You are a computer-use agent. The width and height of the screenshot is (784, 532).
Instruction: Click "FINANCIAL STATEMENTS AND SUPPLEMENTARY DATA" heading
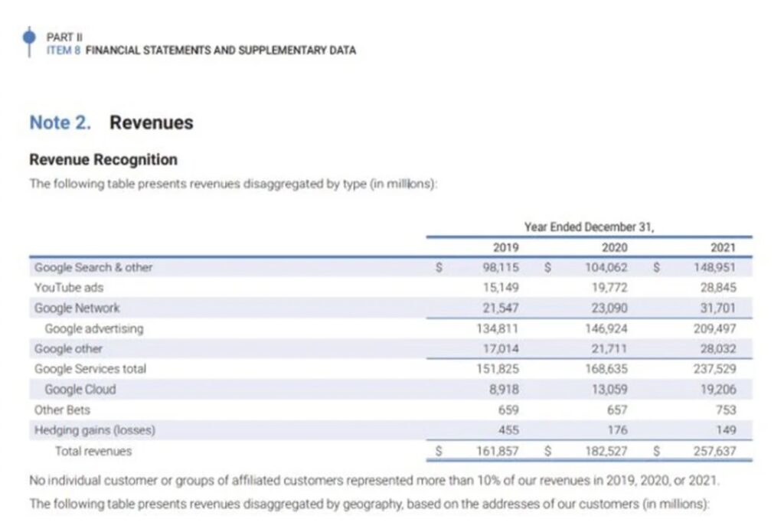click(x=220, y=51)
